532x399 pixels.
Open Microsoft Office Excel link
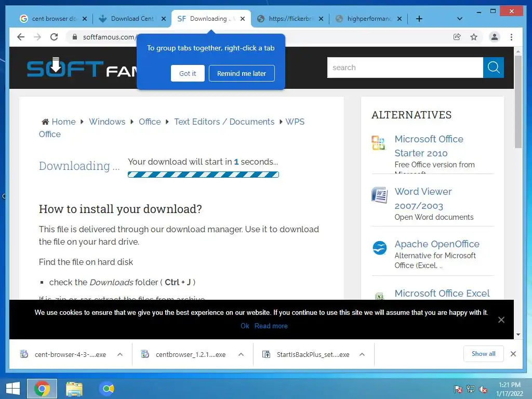click(x=442, y=293)
